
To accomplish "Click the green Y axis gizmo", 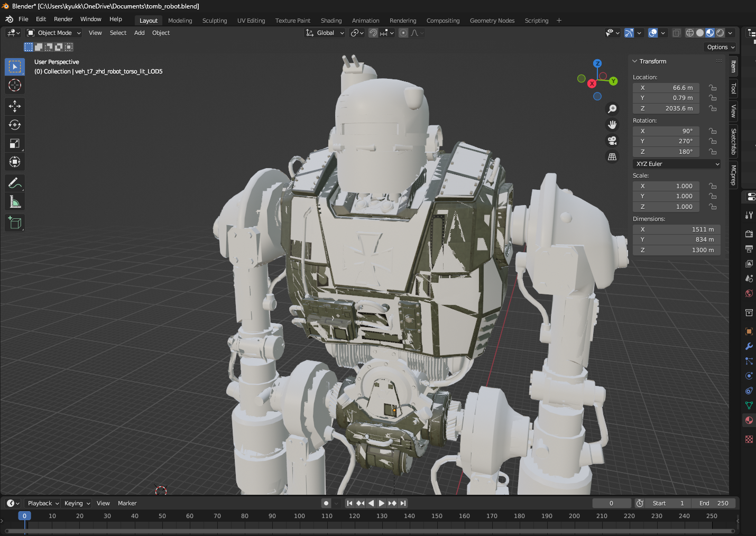I will pos(613,81).
